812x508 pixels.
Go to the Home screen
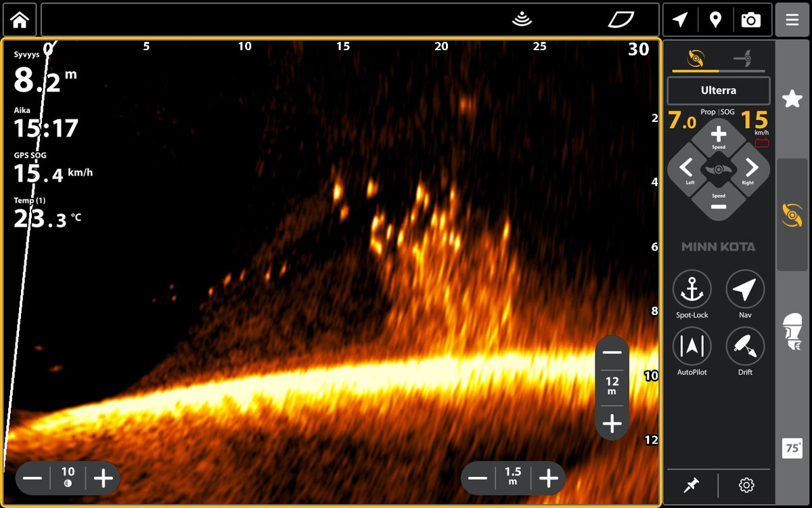click(x=20, y=20)
